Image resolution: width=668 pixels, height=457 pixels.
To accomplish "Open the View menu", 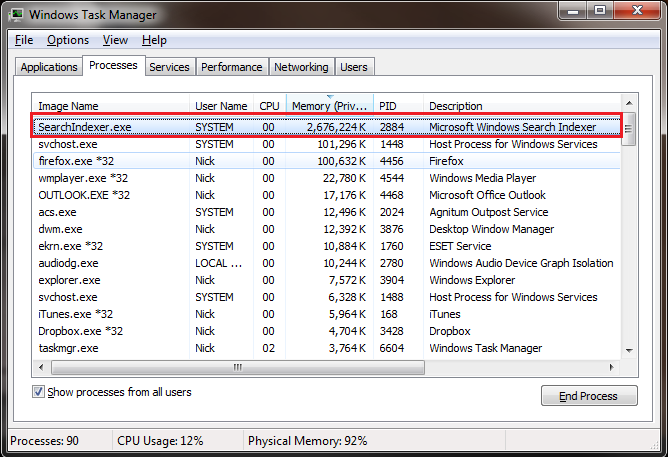I will pos(115,40).
